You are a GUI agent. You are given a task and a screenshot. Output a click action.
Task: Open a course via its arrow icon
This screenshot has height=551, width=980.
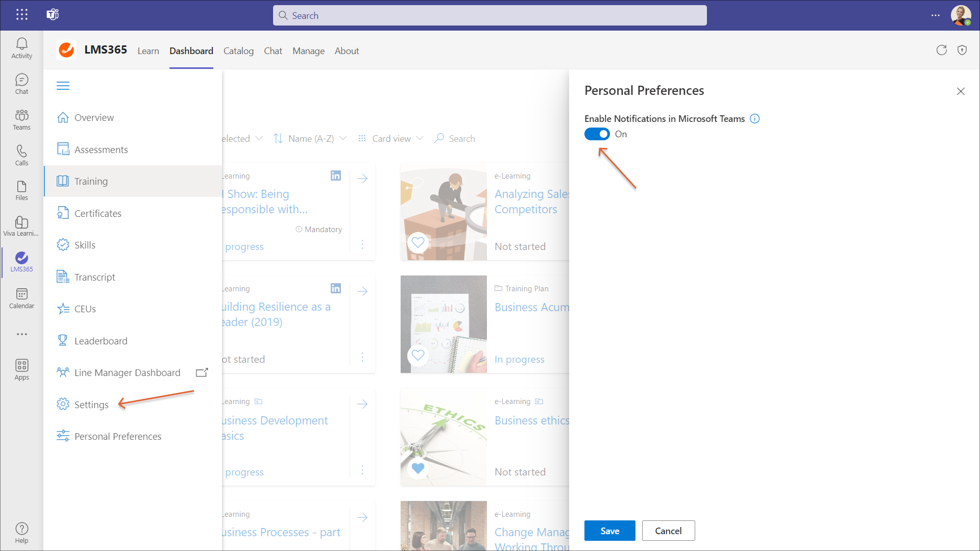click(x=362, y=179)
